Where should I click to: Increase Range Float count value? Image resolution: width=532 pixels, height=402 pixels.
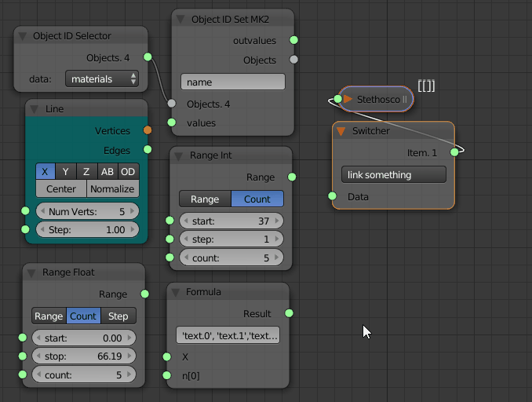[129, 375]
